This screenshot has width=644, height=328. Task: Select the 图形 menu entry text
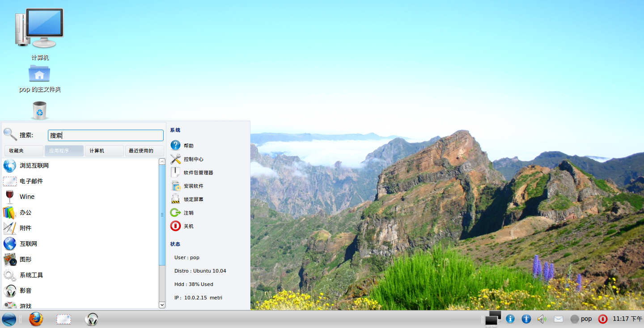tap(25, 259)
